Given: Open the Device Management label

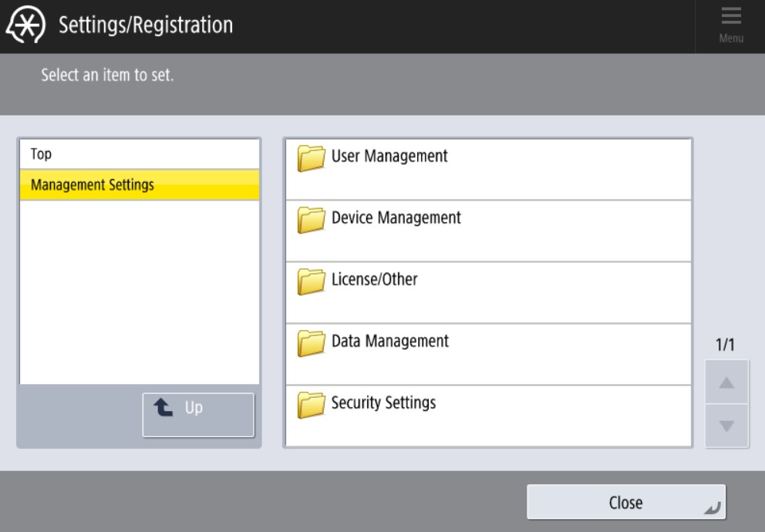Looking at the screenshot, I should (396, 217).
